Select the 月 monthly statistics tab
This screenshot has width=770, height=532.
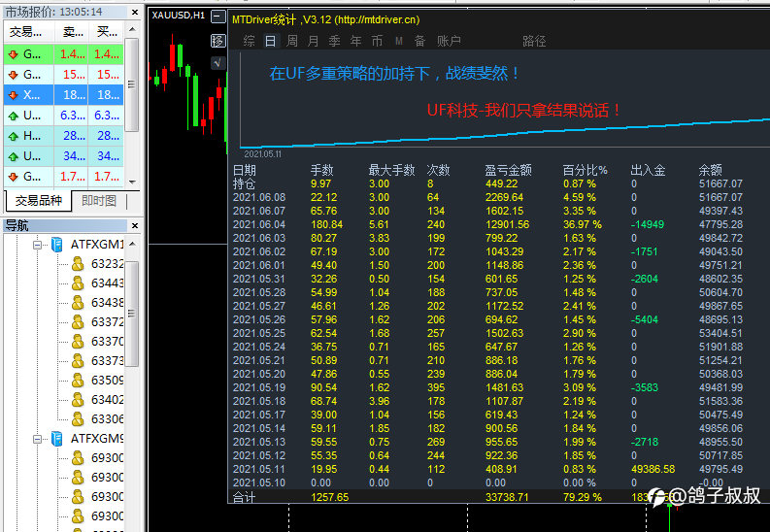[313, 41]
